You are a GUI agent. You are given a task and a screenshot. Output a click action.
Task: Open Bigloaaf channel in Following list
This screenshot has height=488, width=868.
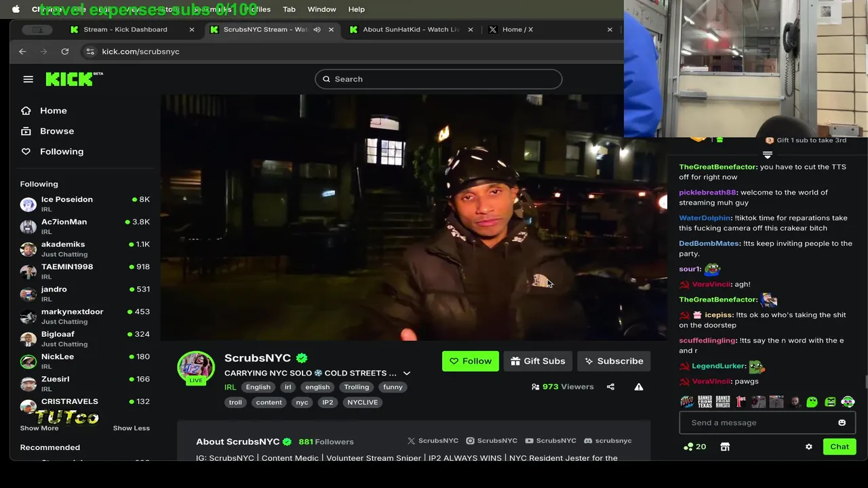coord(85,338)
